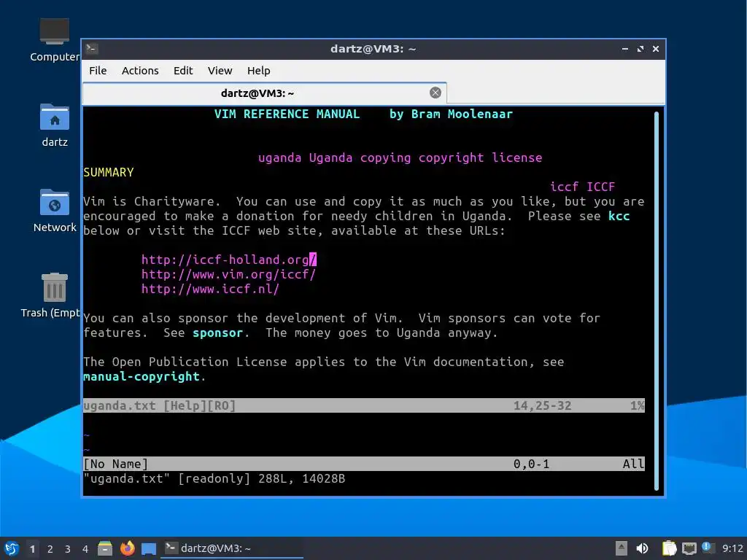
Task: Click the 'uganda Uganda copying copyright license' tags
Action: click(400, 157)
